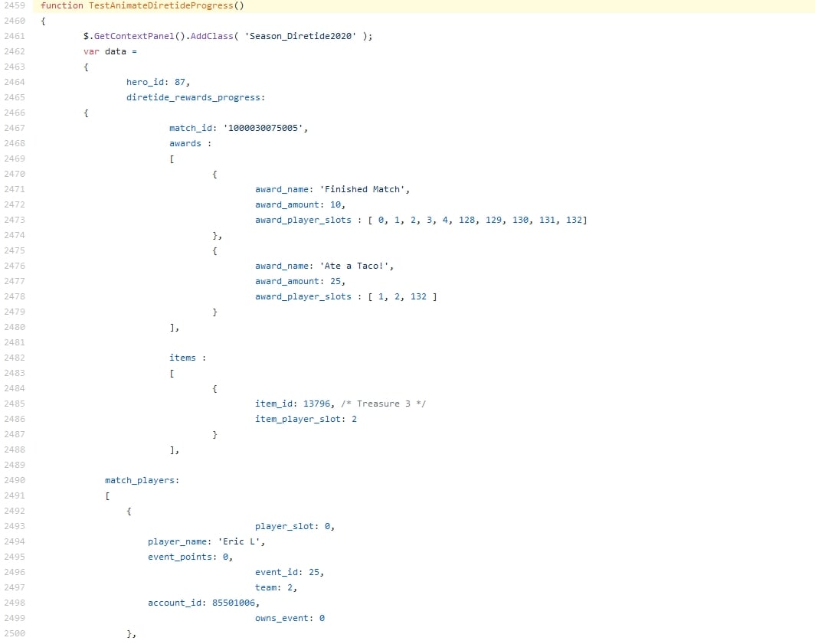Click the 'Finished Match' award name string
815x644 pixels.
359,189
